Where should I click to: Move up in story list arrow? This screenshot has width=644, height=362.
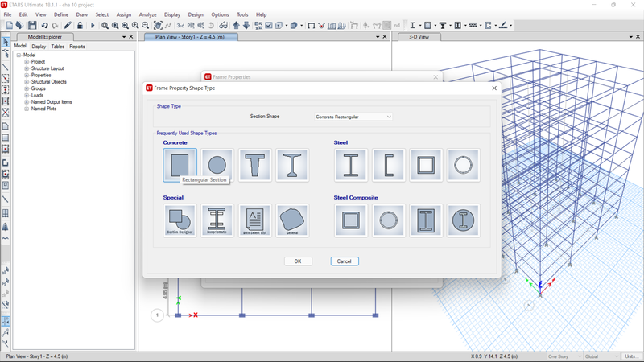(236, 26)
